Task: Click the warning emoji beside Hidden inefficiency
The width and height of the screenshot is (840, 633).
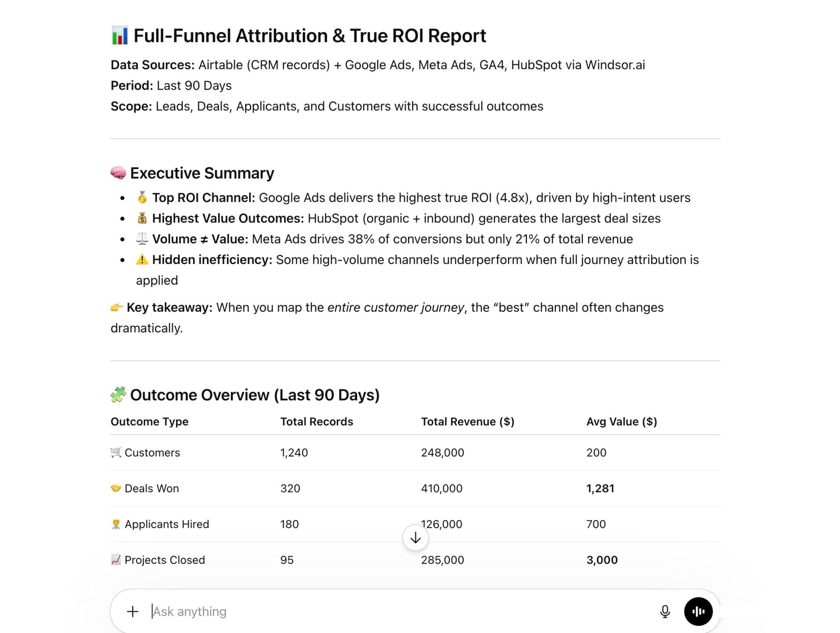Action: [x=142, y=259]
